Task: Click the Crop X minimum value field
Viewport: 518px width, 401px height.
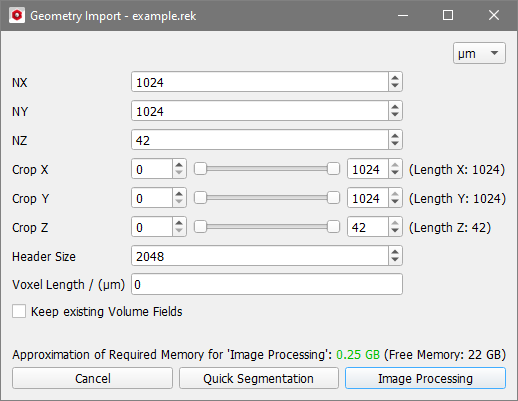Action: tap(152, 169)
